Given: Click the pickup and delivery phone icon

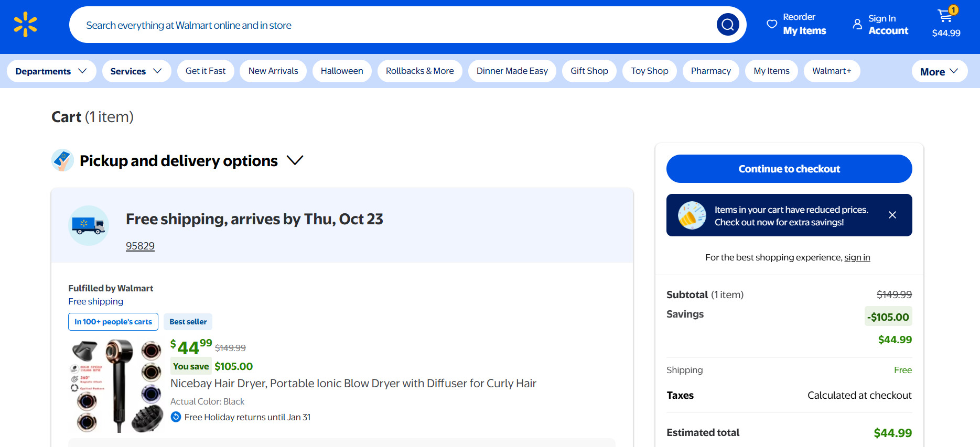Looking at the screenshot, I should tap(62, 160).
